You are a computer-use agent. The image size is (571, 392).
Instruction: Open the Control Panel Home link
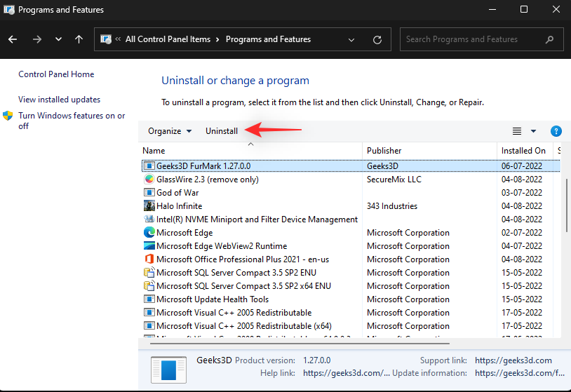56,74
